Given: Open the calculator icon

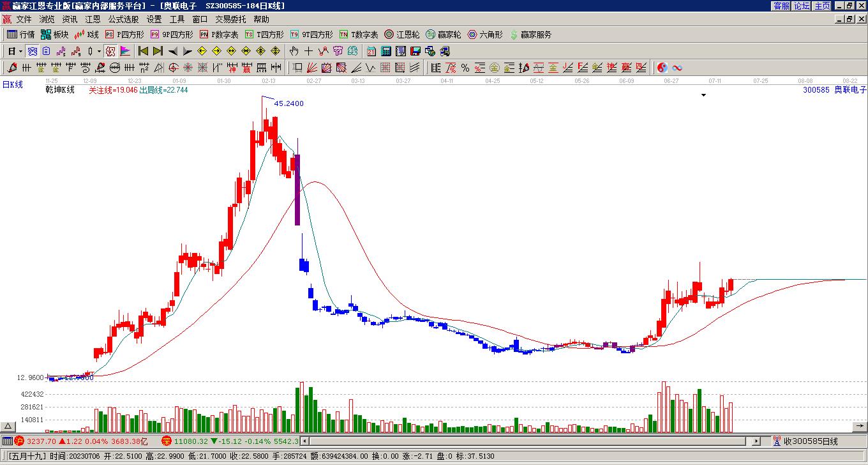Looking at the screenshot, I should point(386,51).
